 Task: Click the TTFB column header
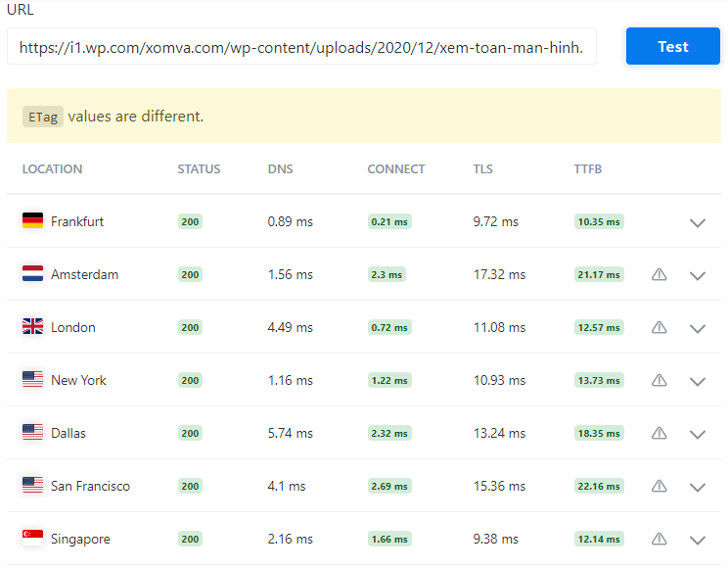[x=587, y=169]
